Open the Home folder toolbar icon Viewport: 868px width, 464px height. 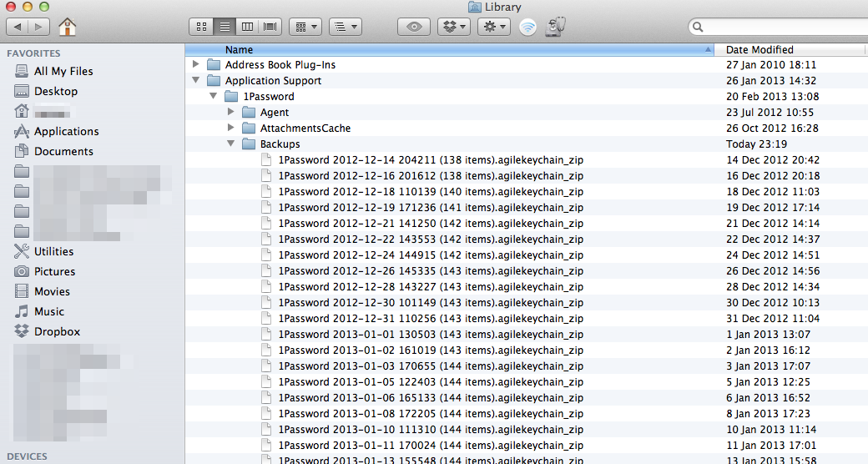click(68, 27)
